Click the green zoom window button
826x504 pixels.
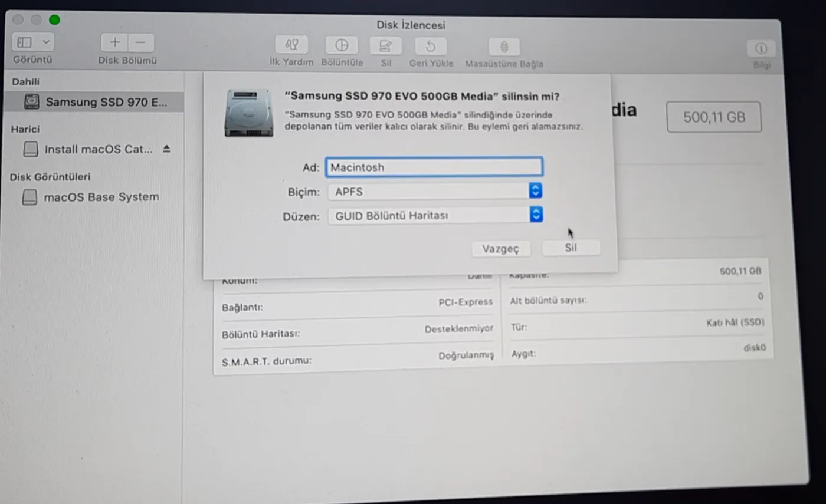(54, 19)
